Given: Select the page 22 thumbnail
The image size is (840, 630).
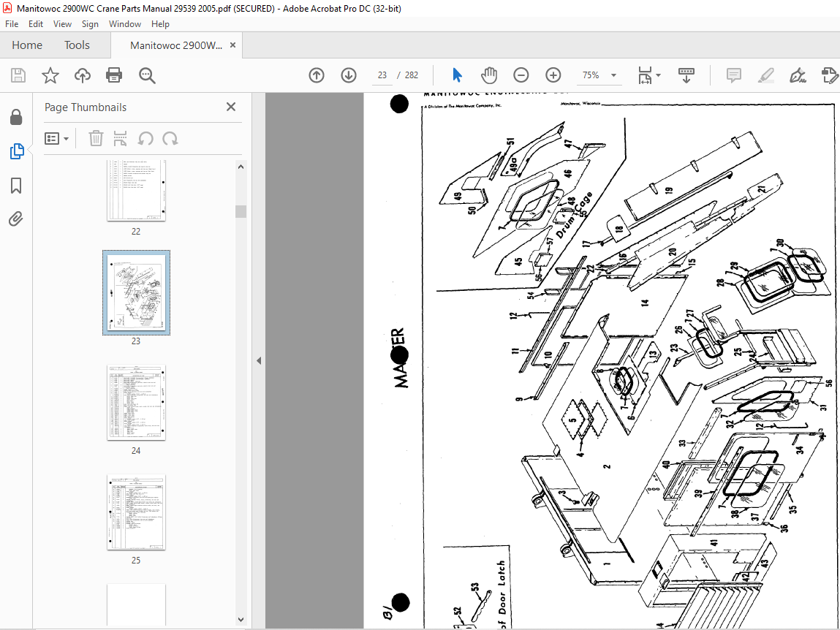Looking at the screenshot, I should pos(136,190).
